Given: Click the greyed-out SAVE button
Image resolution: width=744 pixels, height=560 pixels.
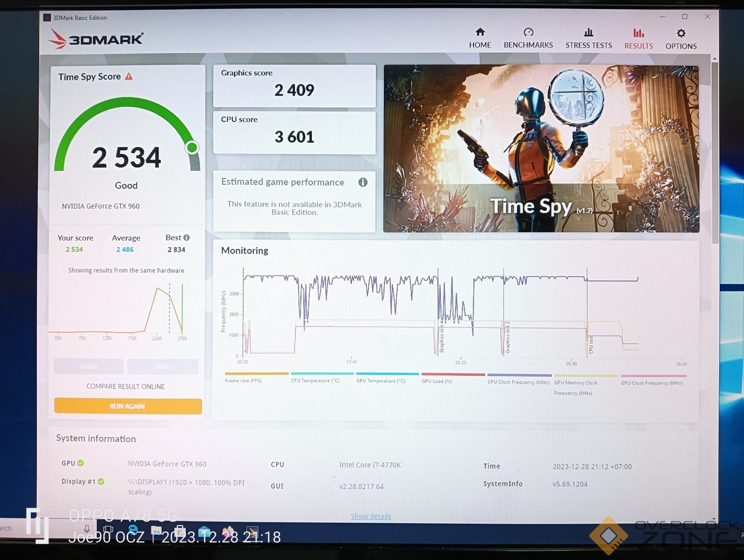Looking at the screenshot, I should click(x=163, y=367).
